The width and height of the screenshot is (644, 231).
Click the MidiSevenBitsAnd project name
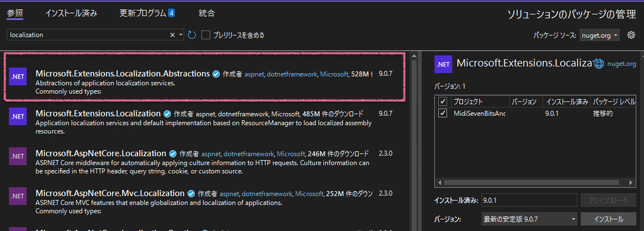[x=479, y=114]
